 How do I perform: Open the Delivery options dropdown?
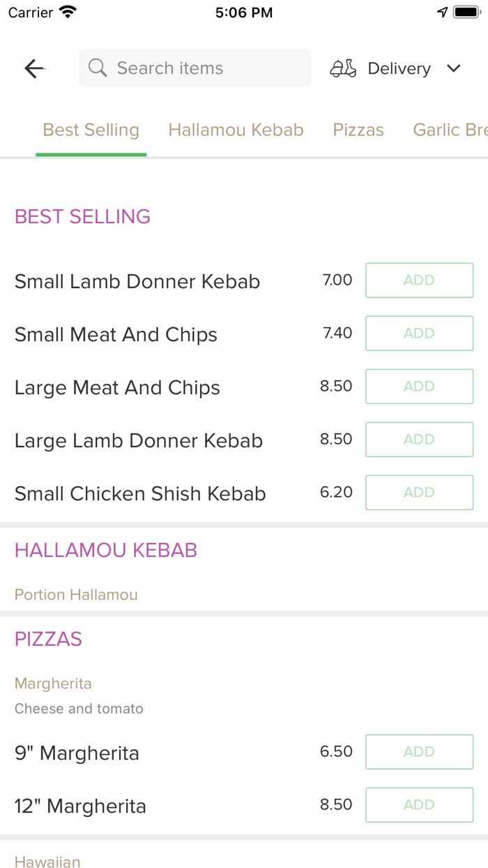tap(399, 68)
